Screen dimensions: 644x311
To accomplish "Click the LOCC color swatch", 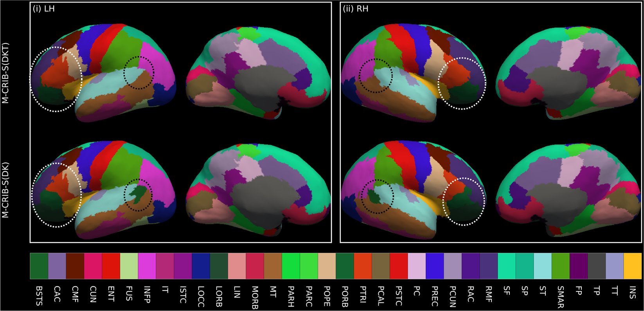I will click(x=201, y=266).
